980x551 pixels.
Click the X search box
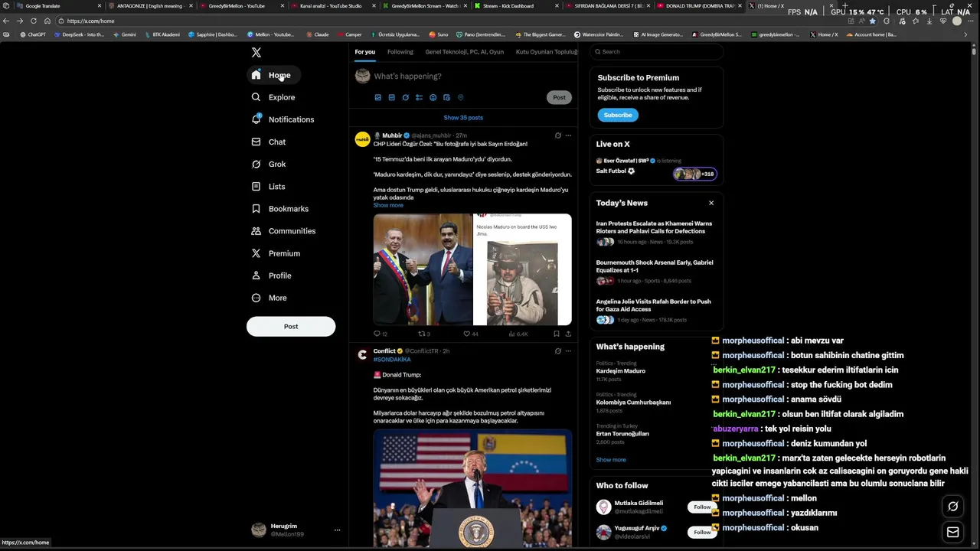(x=657, y=51)
